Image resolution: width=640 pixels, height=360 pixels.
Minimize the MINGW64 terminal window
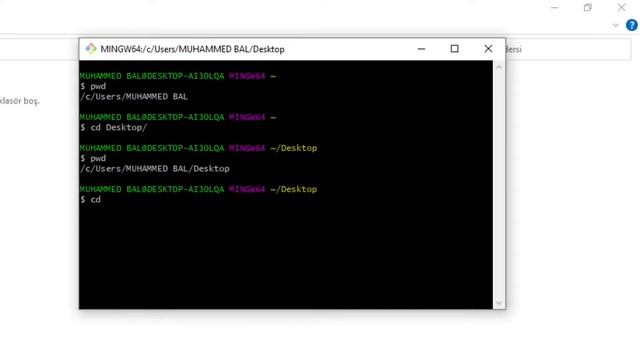(421, 49)
